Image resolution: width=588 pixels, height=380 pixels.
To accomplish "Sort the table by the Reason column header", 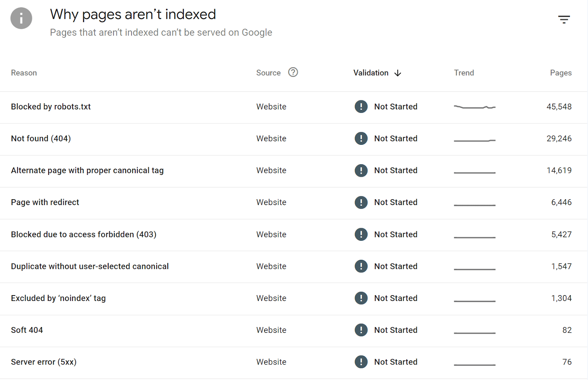I will pos(24,73).
